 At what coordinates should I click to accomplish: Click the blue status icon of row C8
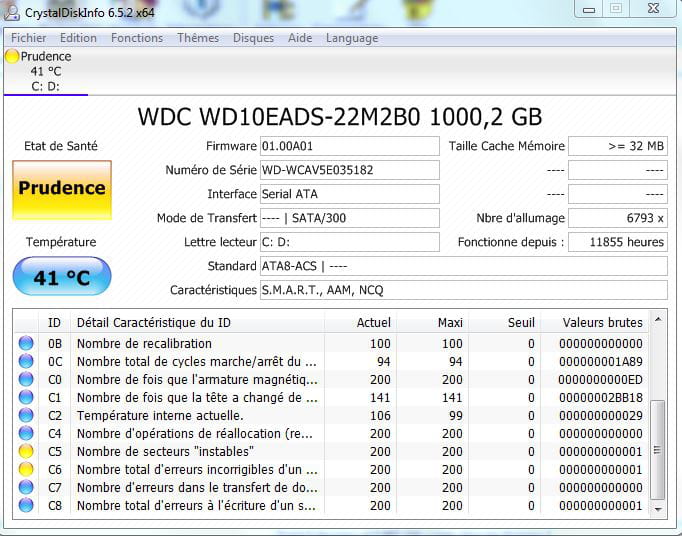click(26, 506)
